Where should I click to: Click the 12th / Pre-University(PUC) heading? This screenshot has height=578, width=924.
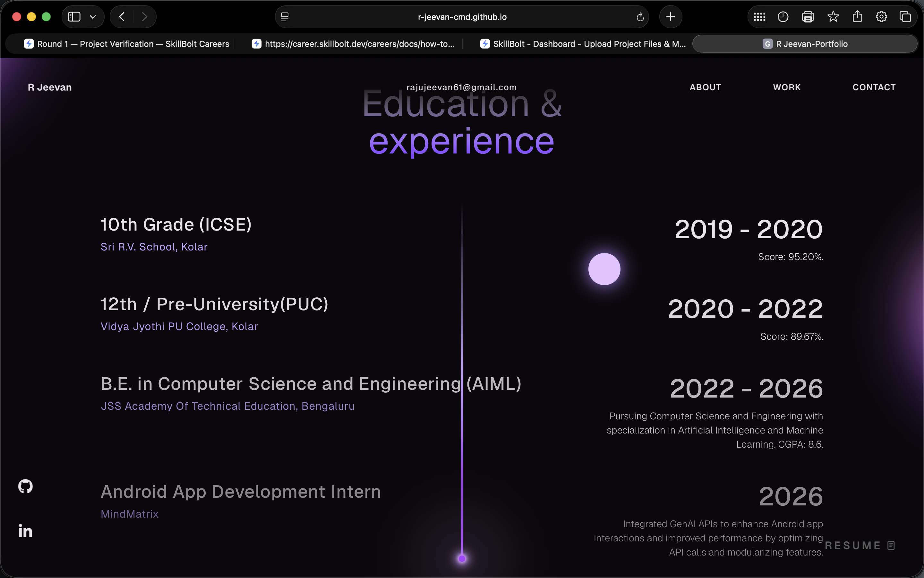point(214,304)
